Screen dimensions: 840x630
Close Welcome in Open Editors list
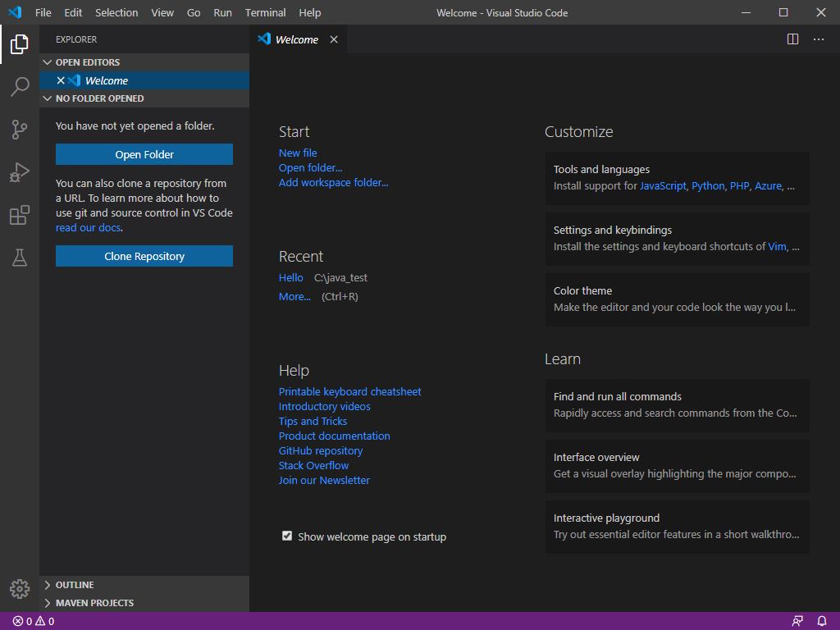tap(61, 80)
